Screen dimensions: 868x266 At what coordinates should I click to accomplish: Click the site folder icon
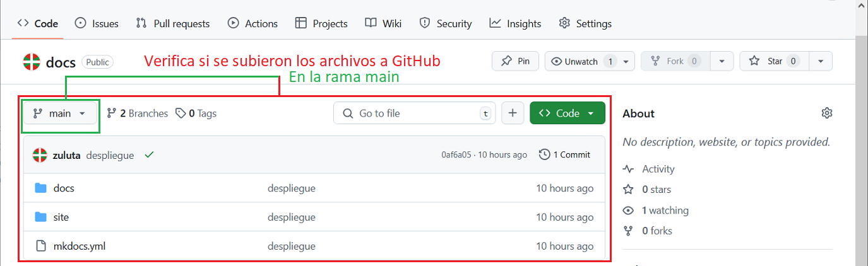[41, 217]
